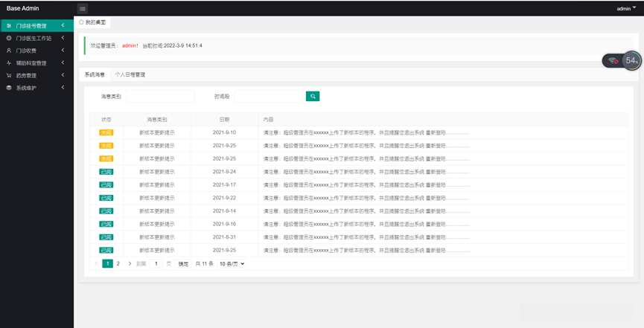The image size is (644, 328).
Task: Open the 门诊收费 menu
Action: point(36,51)
